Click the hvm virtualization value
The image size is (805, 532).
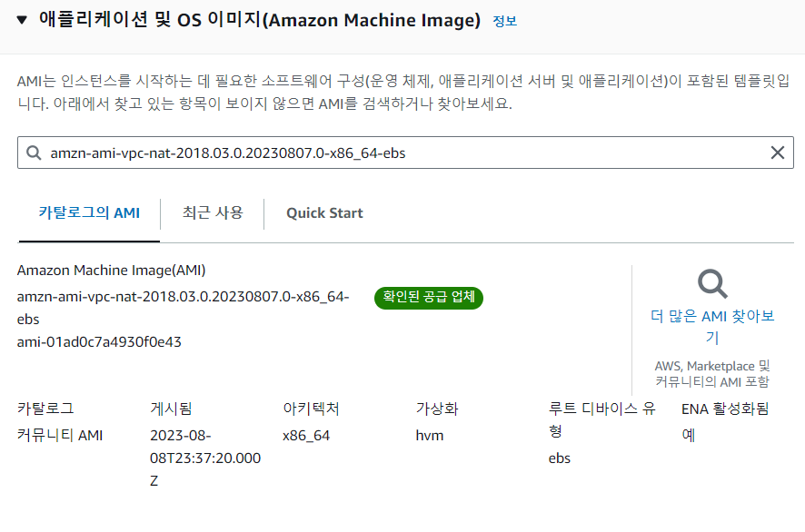pos(429,436)
